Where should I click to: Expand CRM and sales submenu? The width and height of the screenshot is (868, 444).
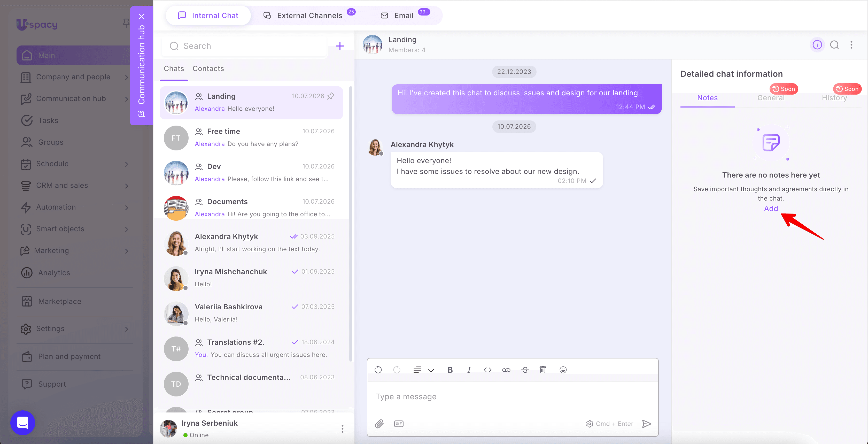[x=127, y=186]
